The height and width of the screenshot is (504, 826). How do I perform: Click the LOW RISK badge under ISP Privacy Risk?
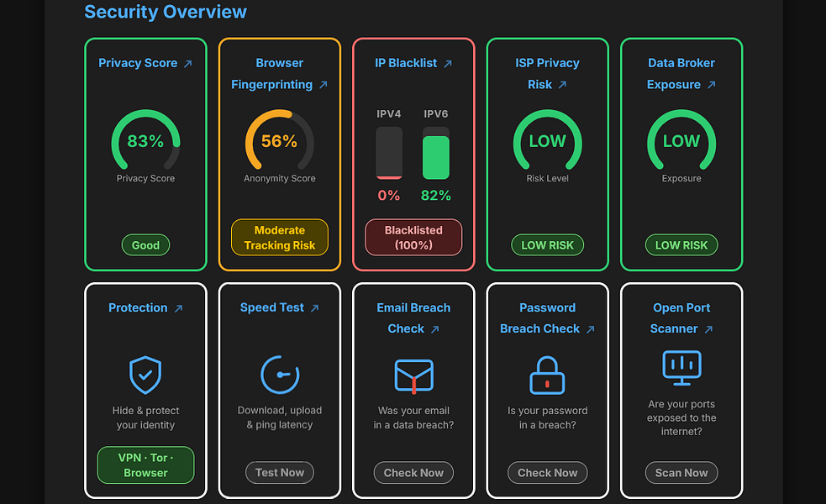tap(547, 245)
